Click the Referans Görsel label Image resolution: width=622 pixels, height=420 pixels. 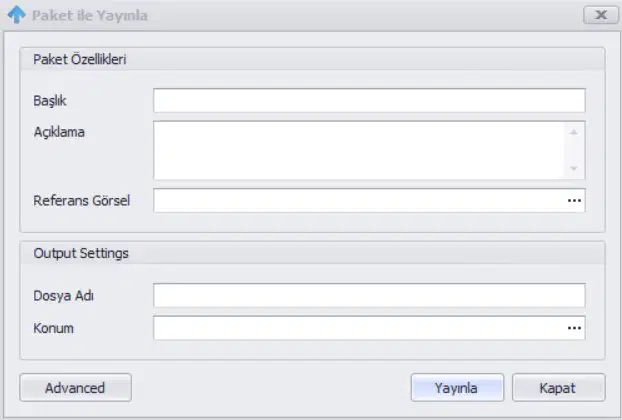click(x=82, y=201)
